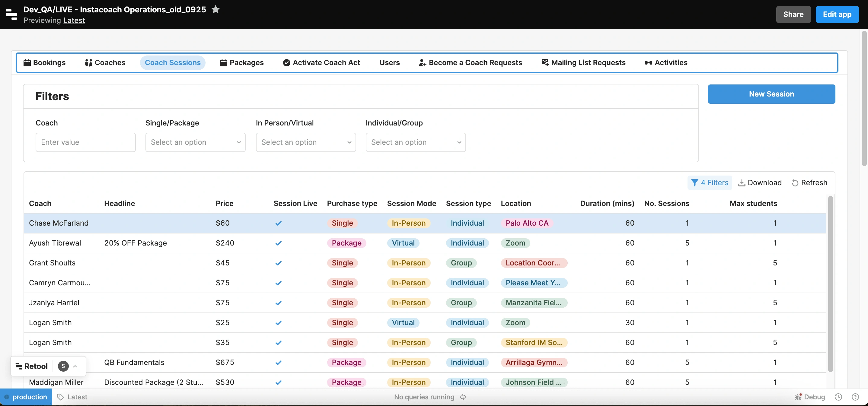The height and width of the screenshot is (406, 868).
Task: Toggle Session Live check for Chase McFarland
Action: coord(278,223)
